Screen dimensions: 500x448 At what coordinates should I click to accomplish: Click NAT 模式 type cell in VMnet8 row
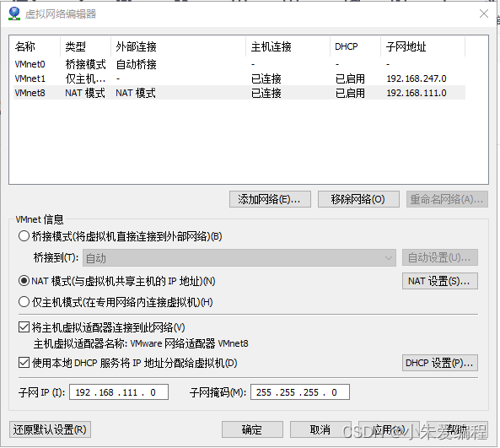(x=85, y=93)
